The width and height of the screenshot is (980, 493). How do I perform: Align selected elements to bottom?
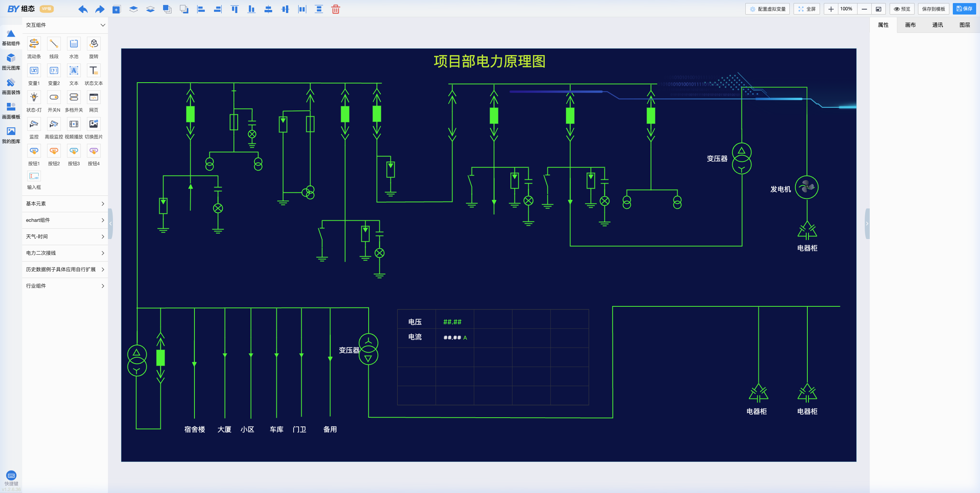coord(251,9)
